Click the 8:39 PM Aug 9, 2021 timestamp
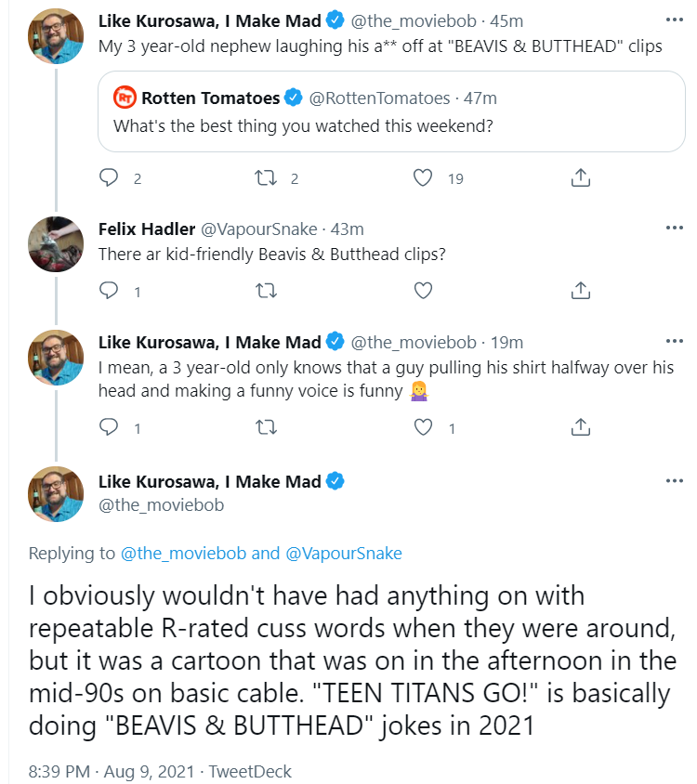Image resolution: width=697 pixels, height=784 pixels. pos(111,772)
